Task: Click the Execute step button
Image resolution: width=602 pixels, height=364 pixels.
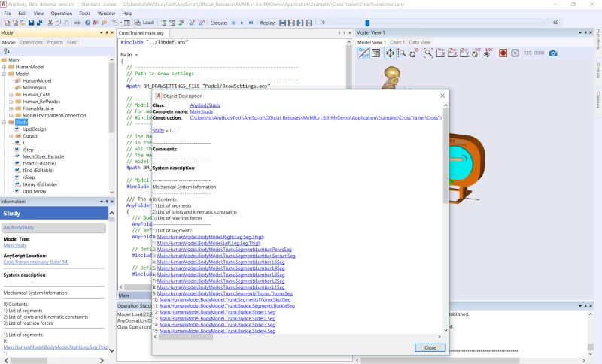Action: [251, 23]
